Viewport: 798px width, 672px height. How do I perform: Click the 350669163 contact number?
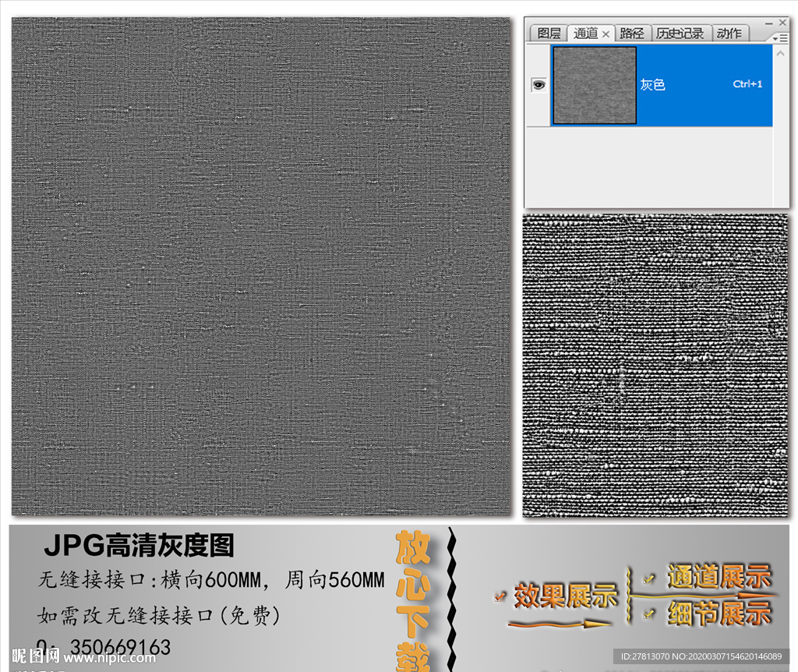120,648
